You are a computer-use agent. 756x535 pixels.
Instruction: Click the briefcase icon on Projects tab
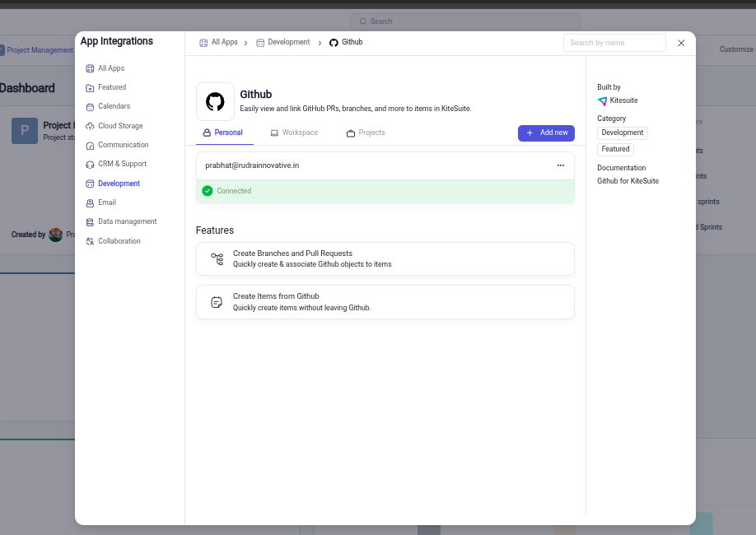(351, 133)
